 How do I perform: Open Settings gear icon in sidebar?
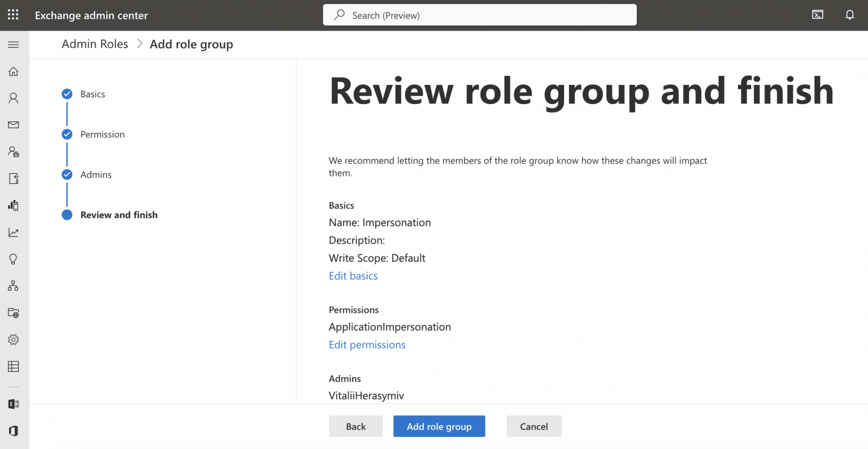click(14, 340)
